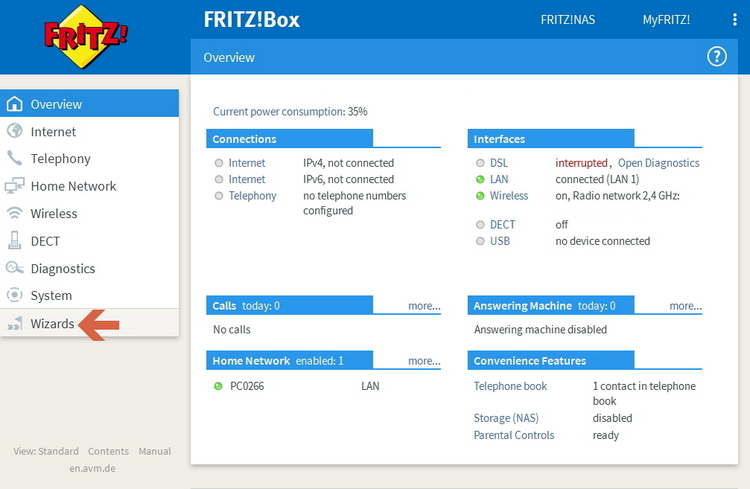Click the DECT phone icon
Image resolution: width=750 pixels, height=489 pixels.
(14, 241)
